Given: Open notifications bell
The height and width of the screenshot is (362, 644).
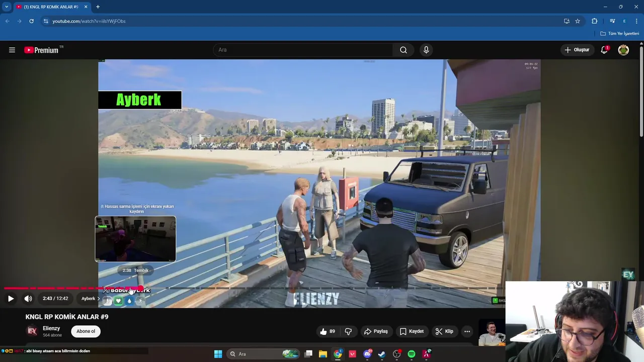Looking at the screenshot, I should point(604,50).
